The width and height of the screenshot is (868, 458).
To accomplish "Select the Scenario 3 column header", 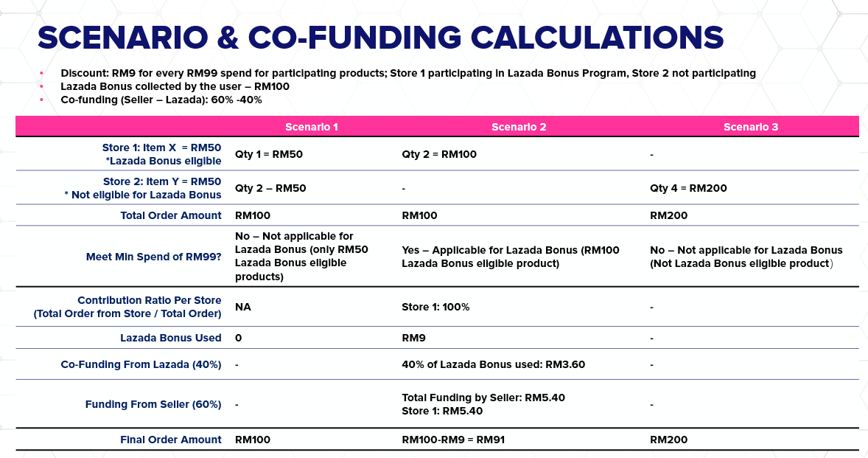I will pyautogui.click(x=750, y=127).
